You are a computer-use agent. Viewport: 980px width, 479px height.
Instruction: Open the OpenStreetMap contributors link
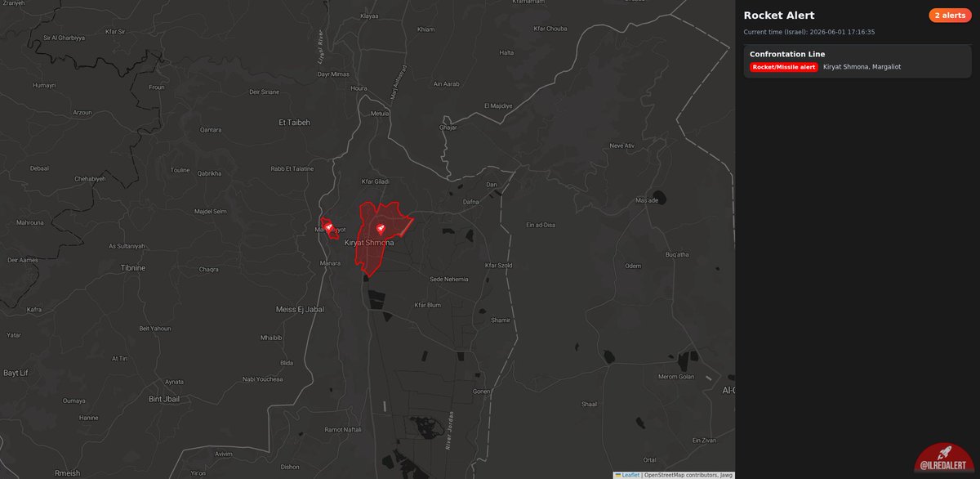tap(680, 475)
